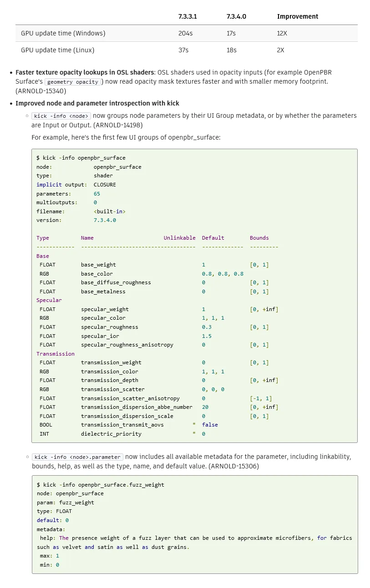Click the transmission_scatter parameter name
Image resolution: width=370 pixels, height=588 pixels.
point(113,389)
